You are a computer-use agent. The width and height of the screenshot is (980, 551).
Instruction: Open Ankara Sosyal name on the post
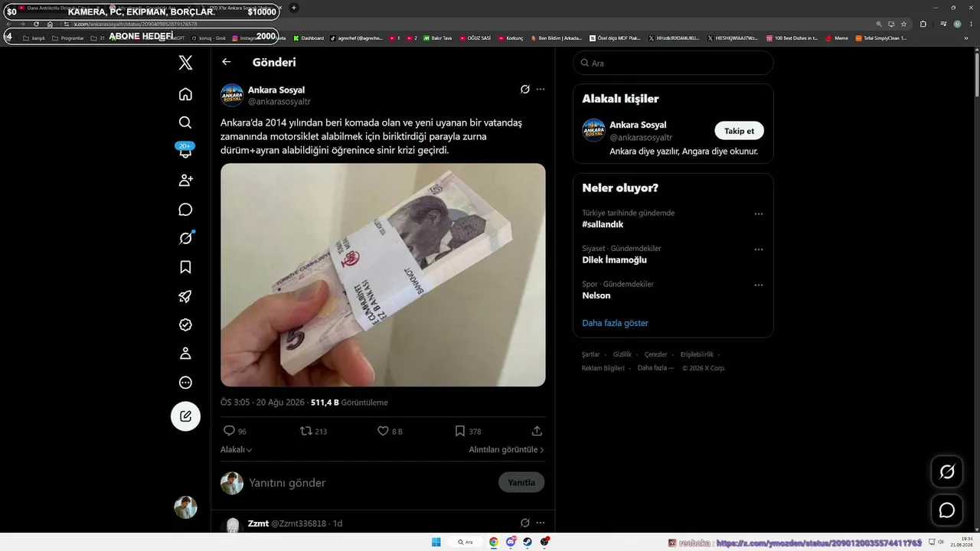pos(276,90)
